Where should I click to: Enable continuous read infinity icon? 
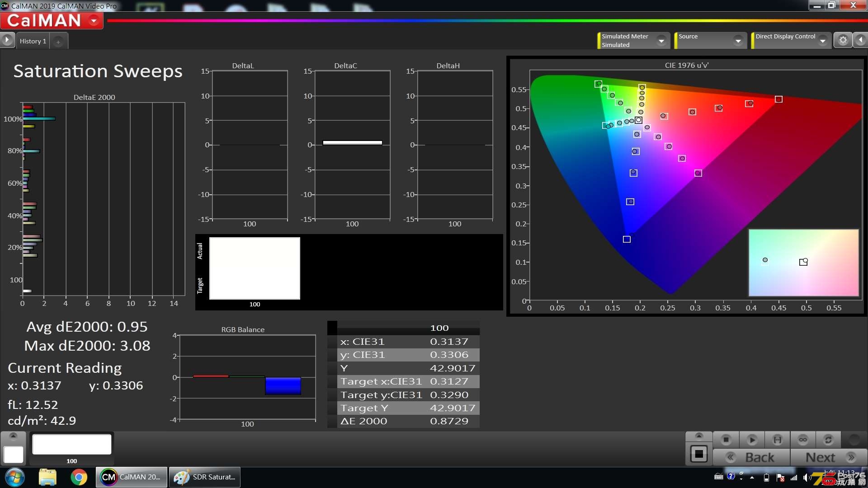click(x=803, y=440)
